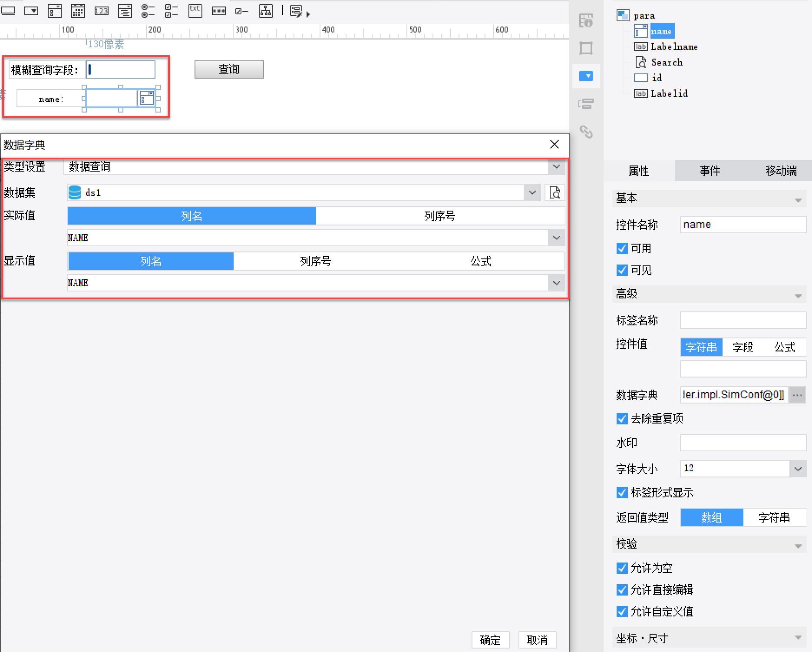Select the radio button group widget

coord(148,11)
